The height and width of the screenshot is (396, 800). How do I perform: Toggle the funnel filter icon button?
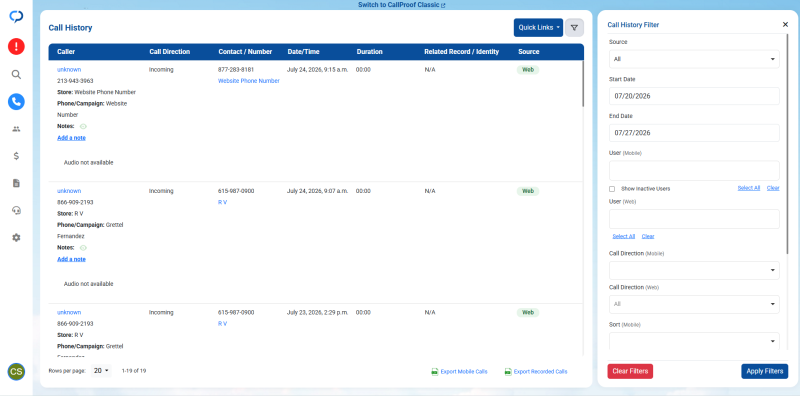[574, 28]
